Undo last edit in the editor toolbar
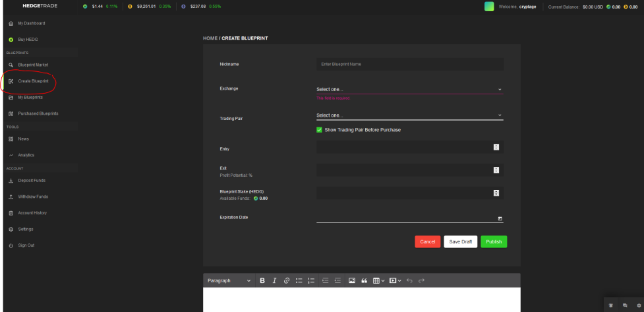This screenshot has width=644, height=312. (409, 280)
